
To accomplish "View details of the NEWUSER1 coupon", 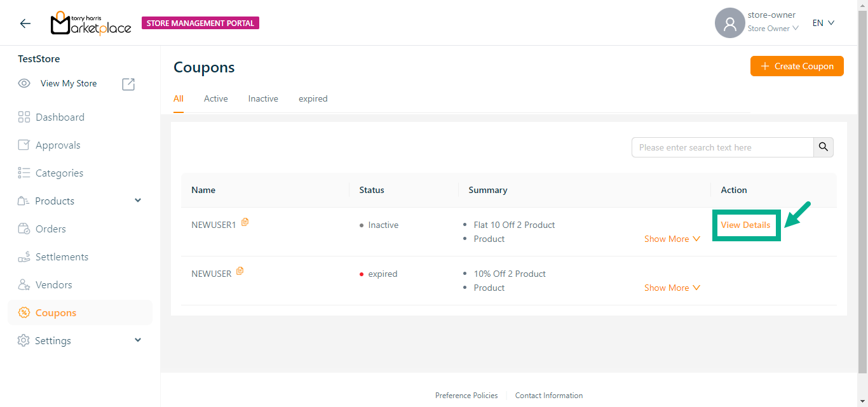I will 745,225.
